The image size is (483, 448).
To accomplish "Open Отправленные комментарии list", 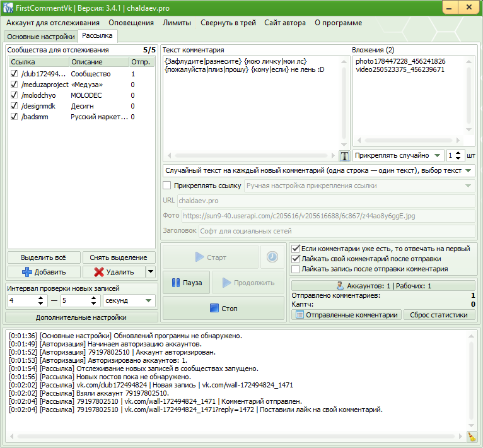I will (346, 314).
